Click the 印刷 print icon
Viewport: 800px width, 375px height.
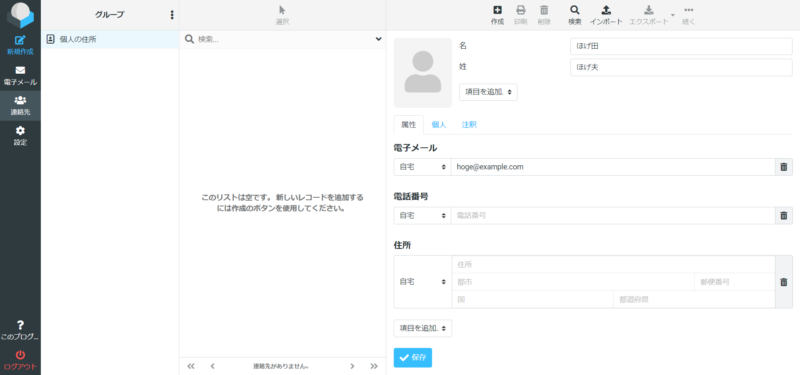tap(520, 15)
